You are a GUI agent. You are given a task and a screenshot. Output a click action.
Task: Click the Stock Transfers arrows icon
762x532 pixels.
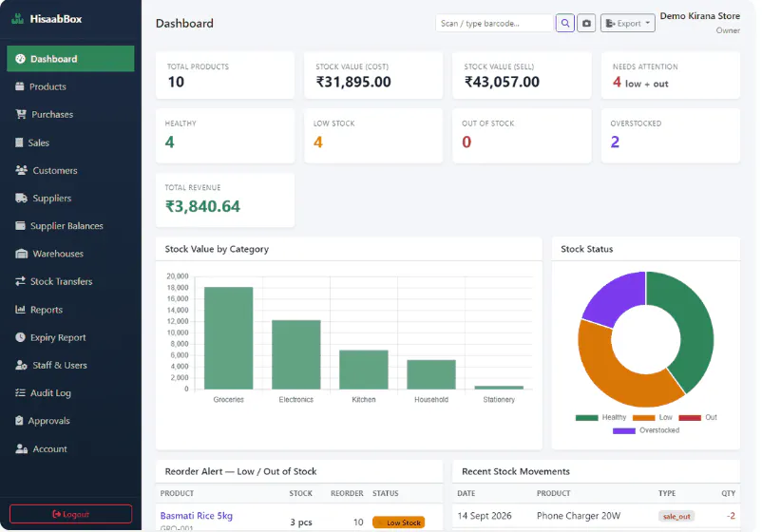[x=20, y=281]
